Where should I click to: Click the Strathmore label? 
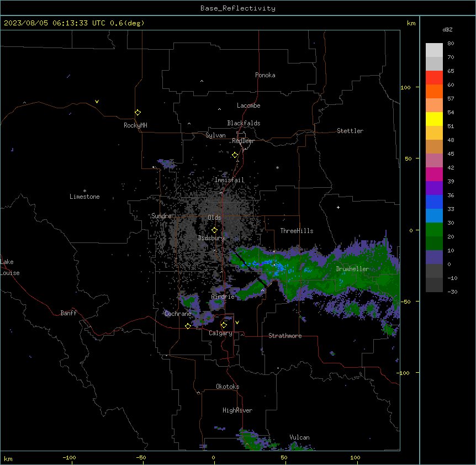pyautogui.click(x=285, y=336)
